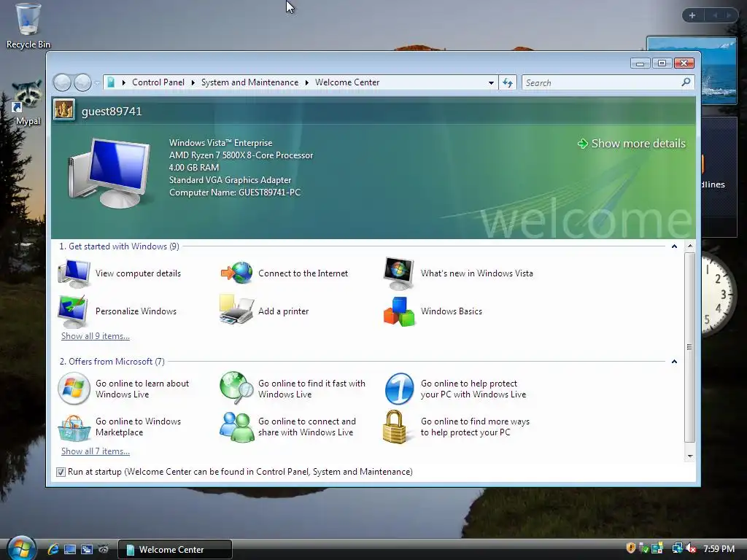This screenshot has width=747, height=560.
Task: Click the find it fast magnifier globe icon
Action: [x=236, y=388]
